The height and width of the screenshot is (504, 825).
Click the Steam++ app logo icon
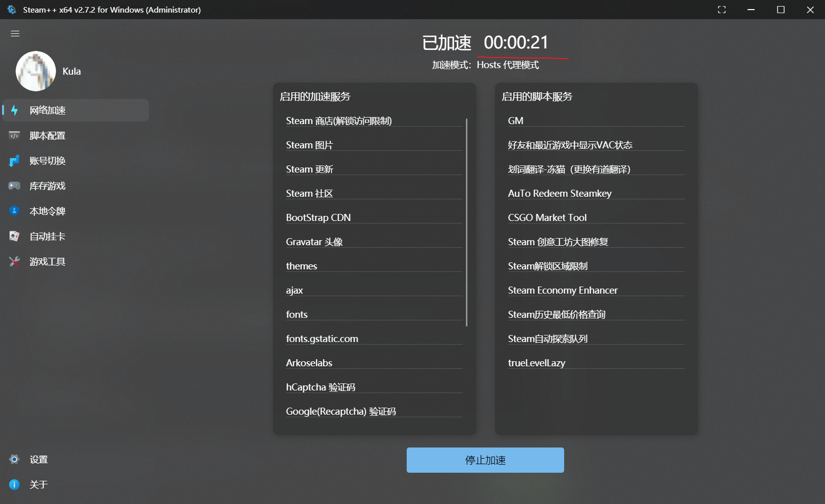[12, 10]
